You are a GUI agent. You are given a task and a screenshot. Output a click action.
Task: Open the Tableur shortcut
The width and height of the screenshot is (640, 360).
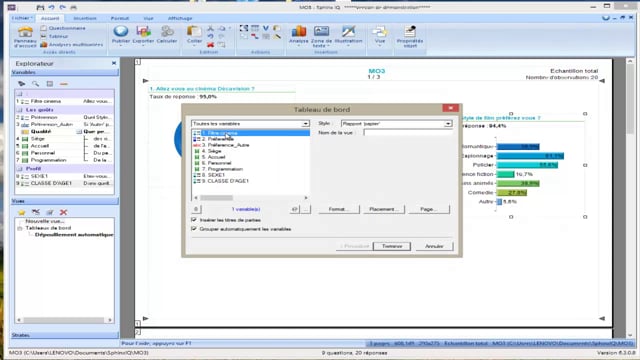click(x=54, y=36)
